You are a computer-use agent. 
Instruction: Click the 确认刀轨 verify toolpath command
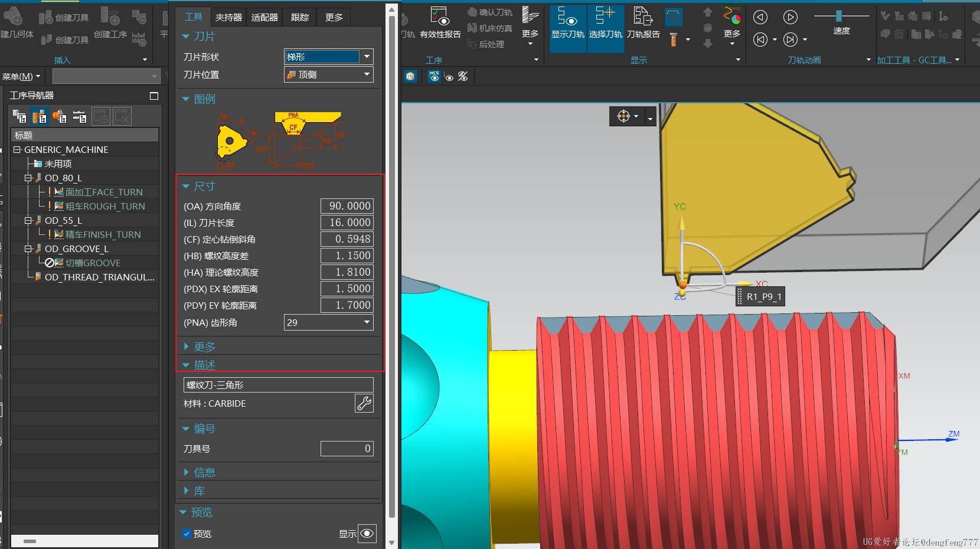[490, 12]
